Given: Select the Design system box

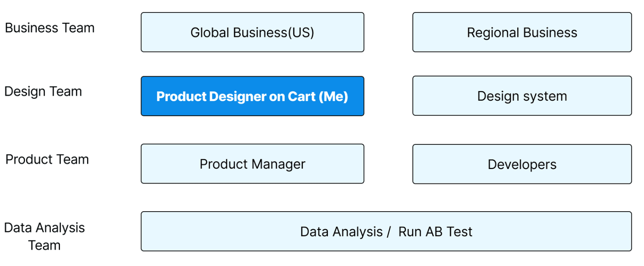Looking at the screenshot, I should click(522, 96).
